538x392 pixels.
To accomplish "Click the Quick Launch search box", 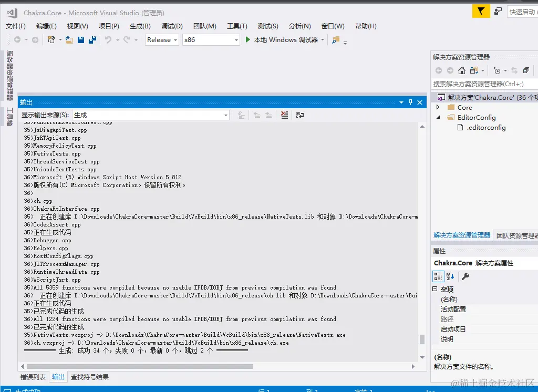I will (523, 12).
